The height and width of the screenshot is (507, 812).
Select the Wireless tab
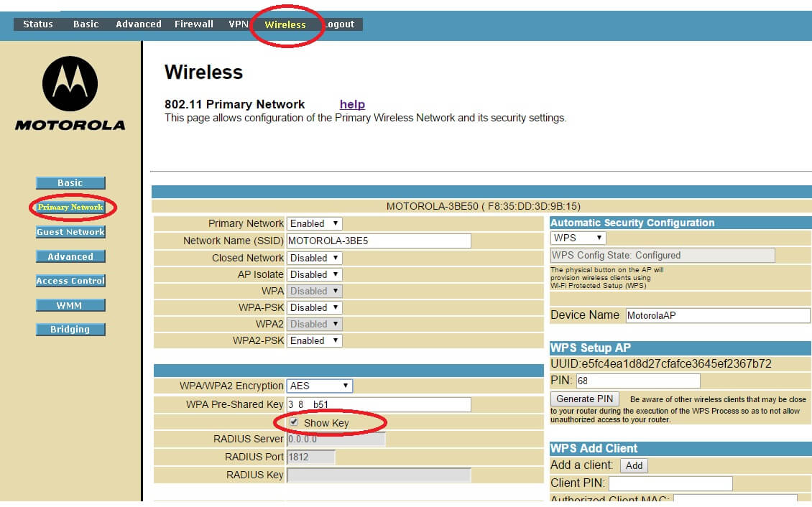point(285,25)
